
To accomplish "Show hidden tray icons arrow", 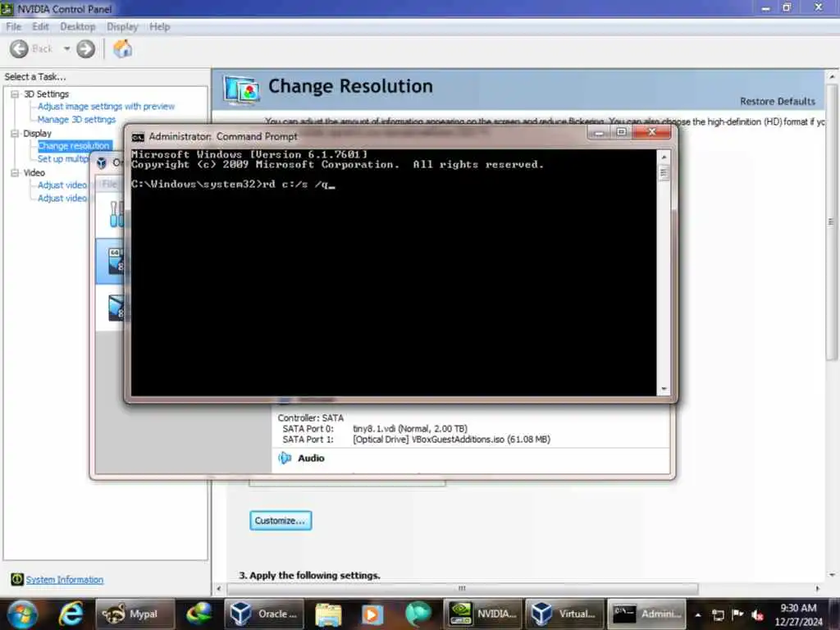I will pos(698,614).
